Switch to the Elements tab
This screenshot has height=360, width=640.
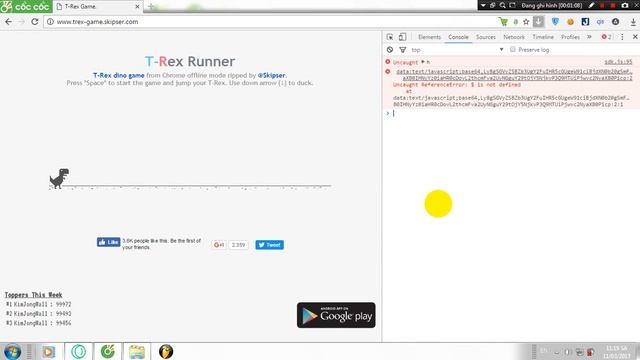pyautogui.click(x=429, y=37)
